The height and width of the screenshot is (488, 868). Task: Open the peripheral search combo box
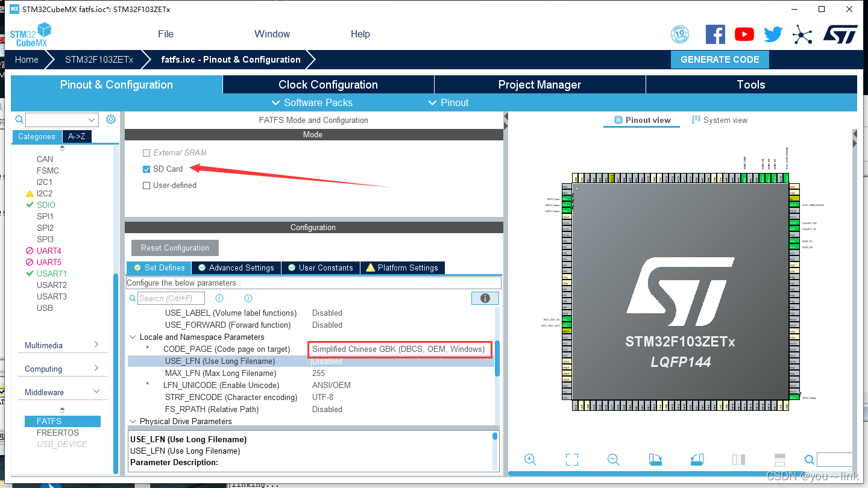[61, 120]
